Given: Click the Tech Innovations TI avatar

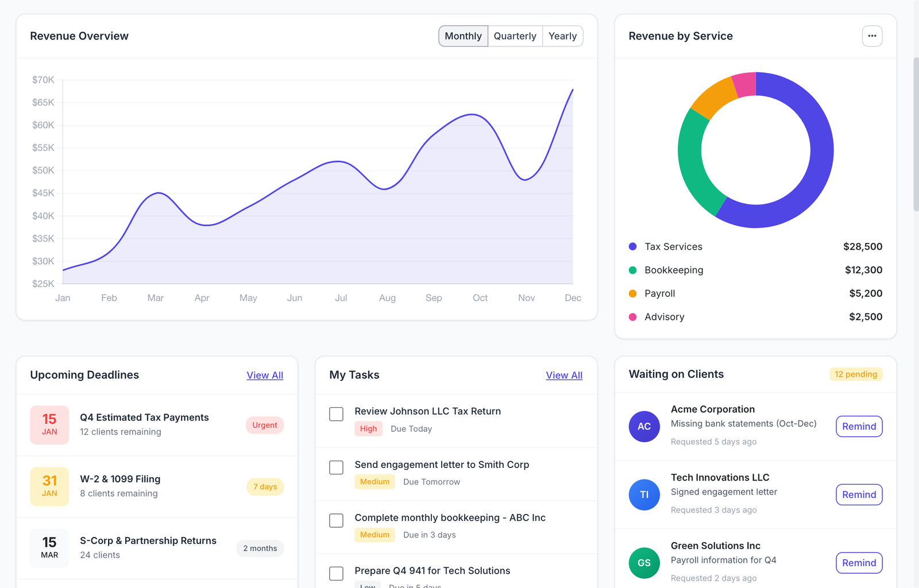Looking at the screenshot, I should tap(644, 494).
